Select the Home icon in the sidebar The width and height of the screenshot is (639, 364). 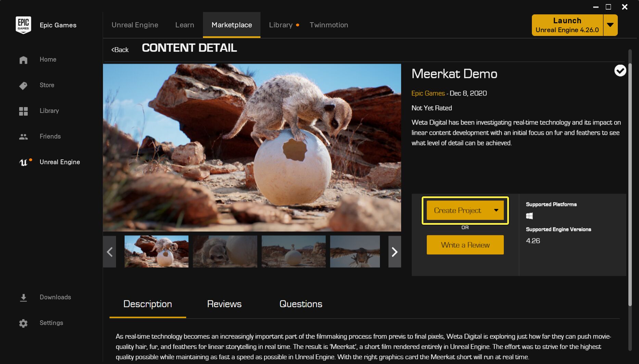23,60
